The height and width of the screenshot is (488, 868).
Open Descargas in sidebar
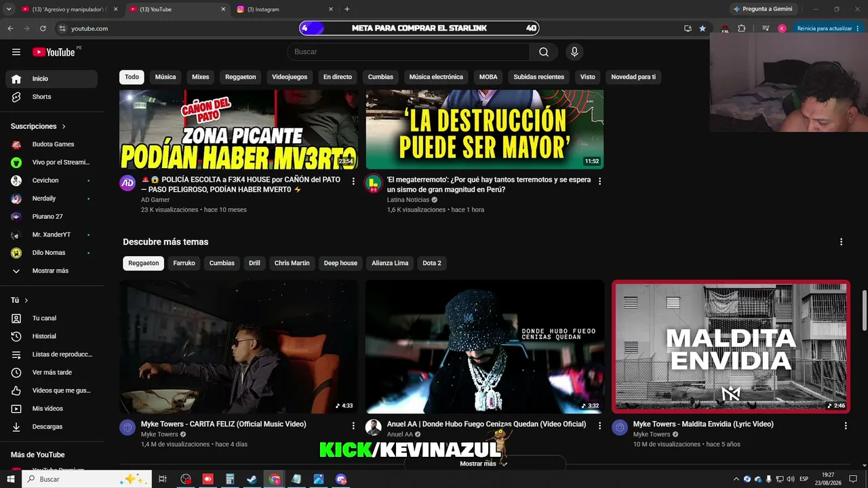[52, 427]
